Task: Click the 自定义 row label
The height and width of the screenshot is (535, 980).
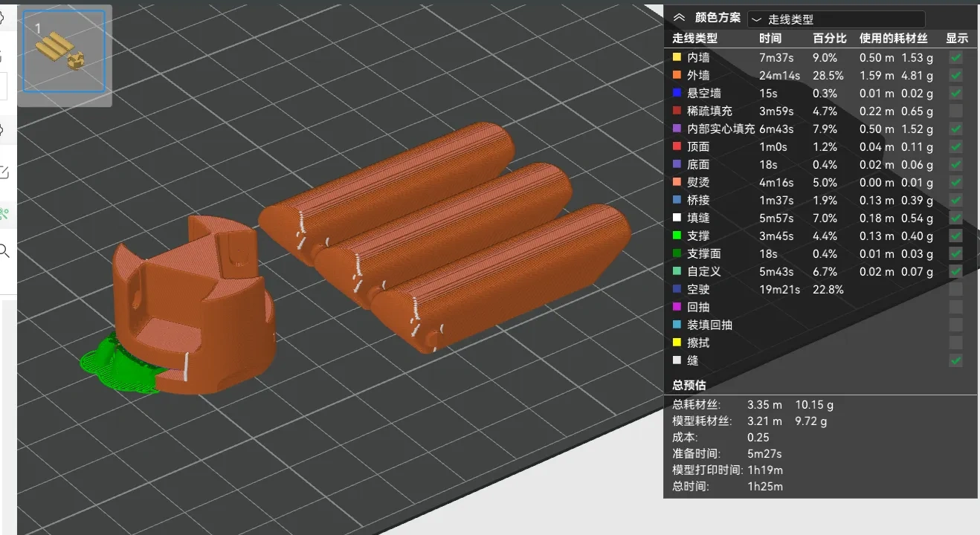Action: point(704,271)
